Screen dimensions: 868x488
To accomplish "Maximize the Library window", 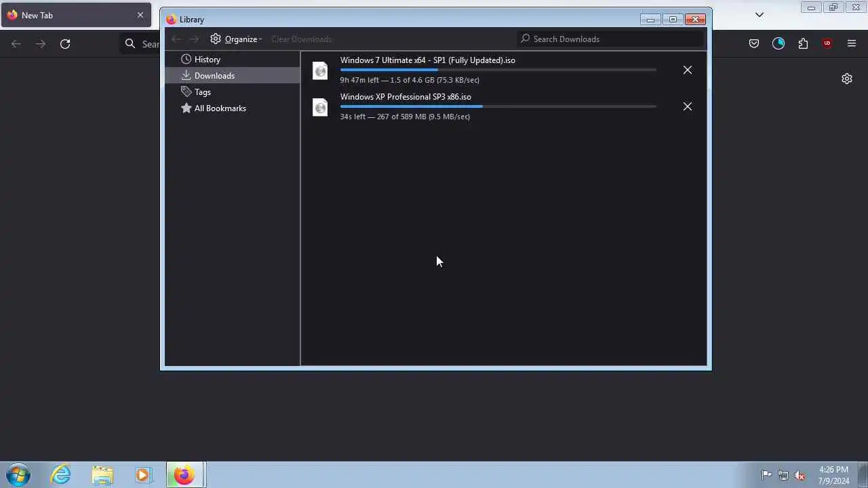I will [x=673, y=20].
